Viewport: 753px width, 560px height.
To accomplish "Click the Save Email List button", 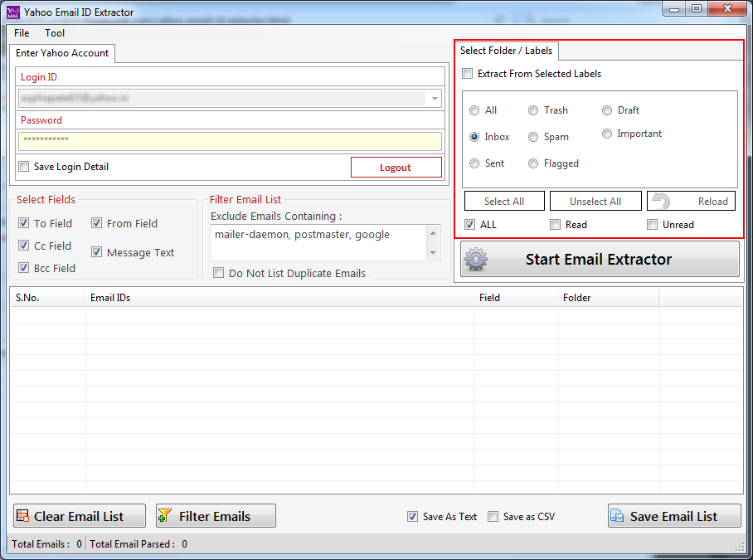I will (674, 516).
